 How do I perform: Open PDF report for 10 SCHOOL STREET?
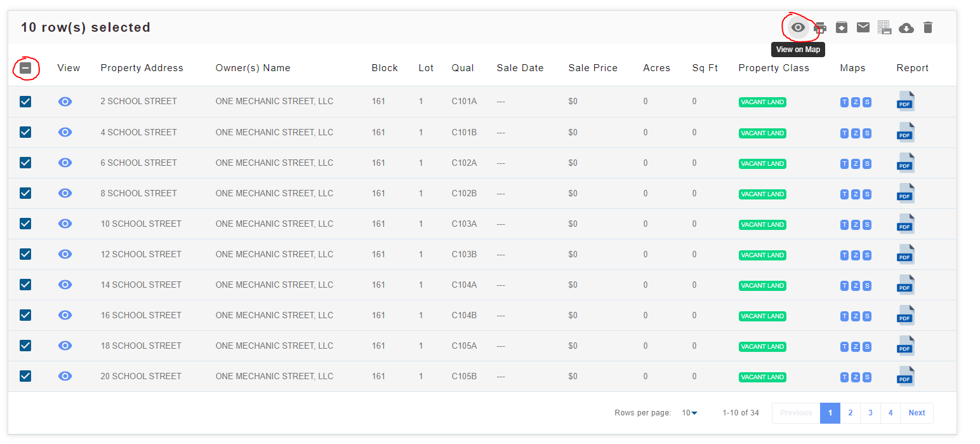[906, 224]
